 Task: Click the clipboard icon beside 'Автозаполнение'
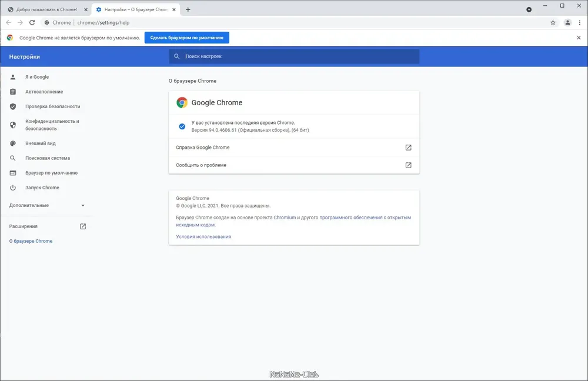coord(13,92)
